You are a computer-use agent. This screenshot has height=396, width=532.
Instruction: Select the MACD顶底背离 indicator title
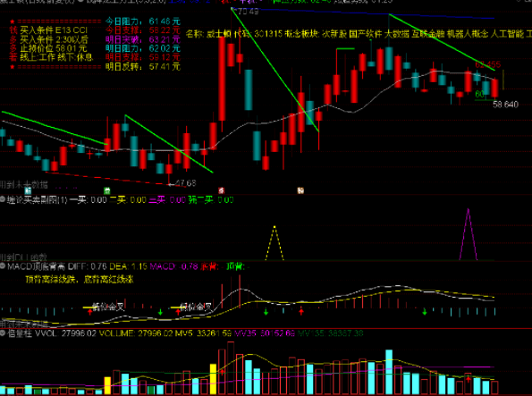[x=37, y=266]
